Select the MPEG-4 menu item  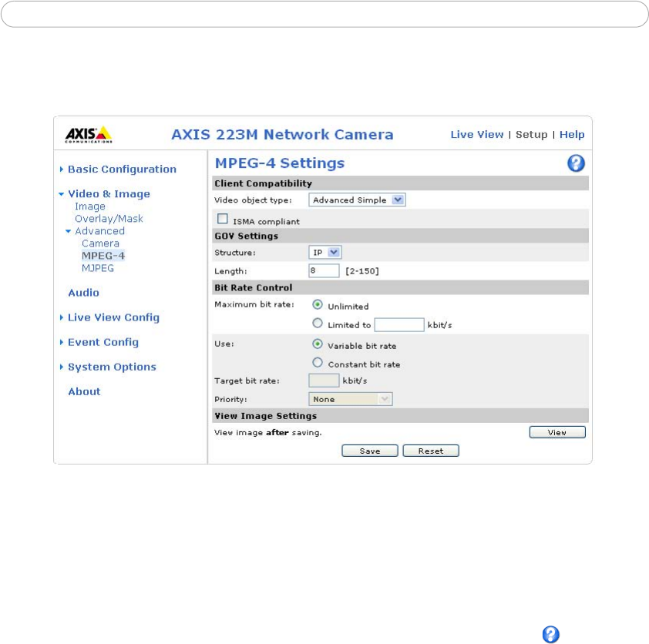(103, 256)
